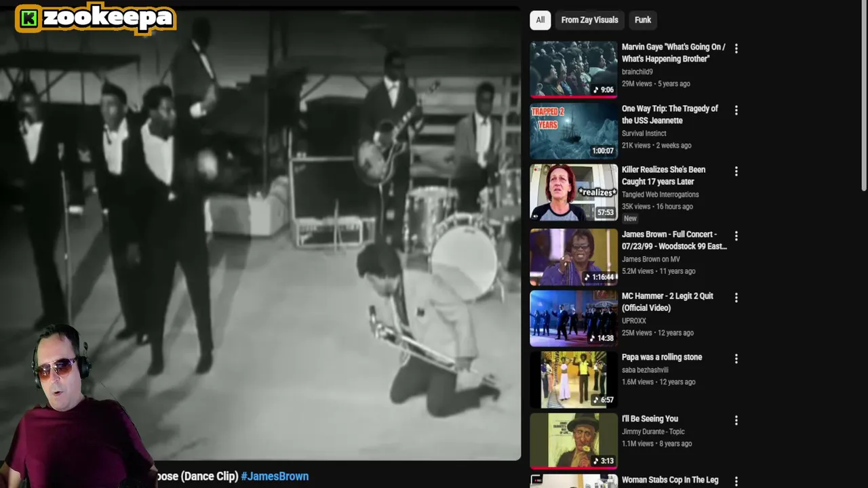Click "5.2M views · 11 years ago" text
The image size is (868, 488).
(658, 271)
